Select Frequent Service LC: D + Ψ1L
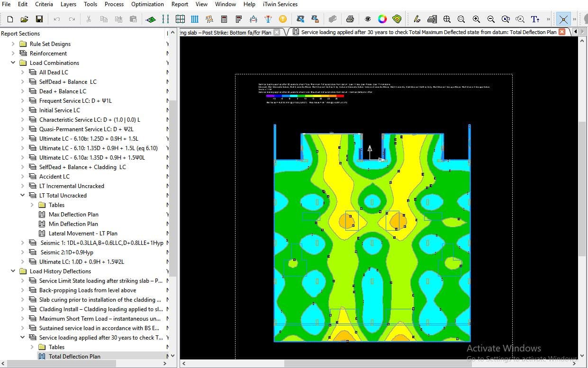This screenshot has width=588, height=368. (x=75, y=100)
